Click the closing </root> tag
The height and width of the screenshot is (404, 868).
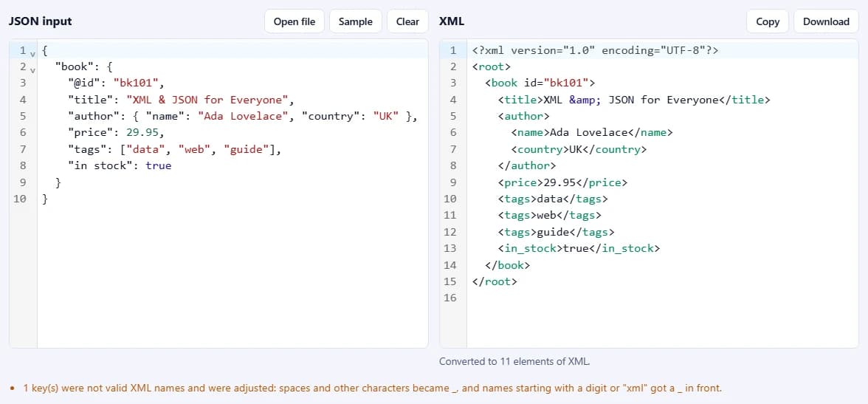click(495, 281)
